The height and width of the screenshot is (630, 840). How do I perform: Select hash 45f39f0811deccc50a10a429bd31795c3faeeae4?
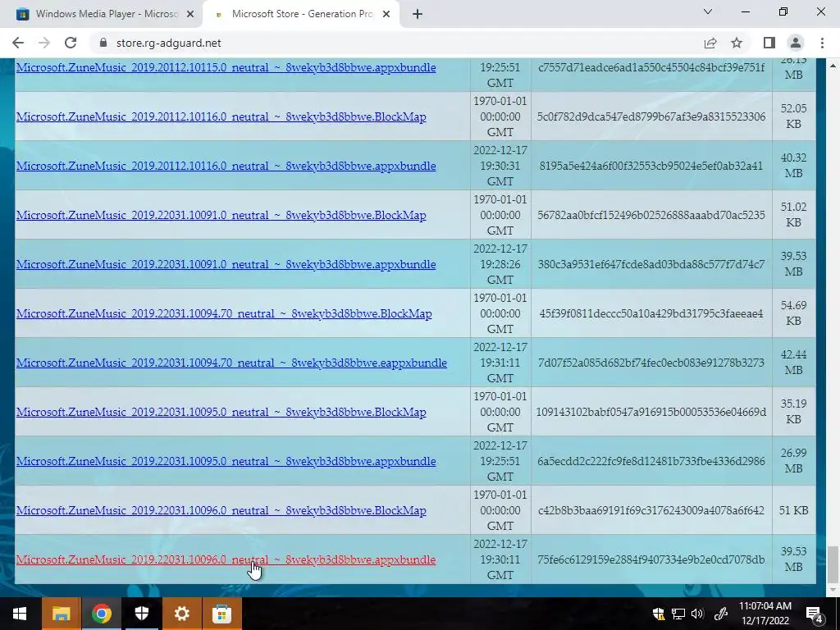coord(651,314)
